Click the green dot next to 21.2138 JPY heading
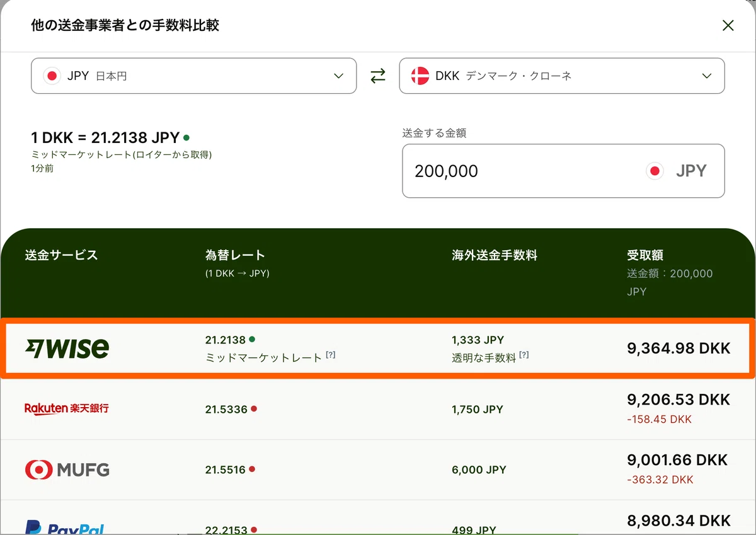 click(x=186, y=137)
